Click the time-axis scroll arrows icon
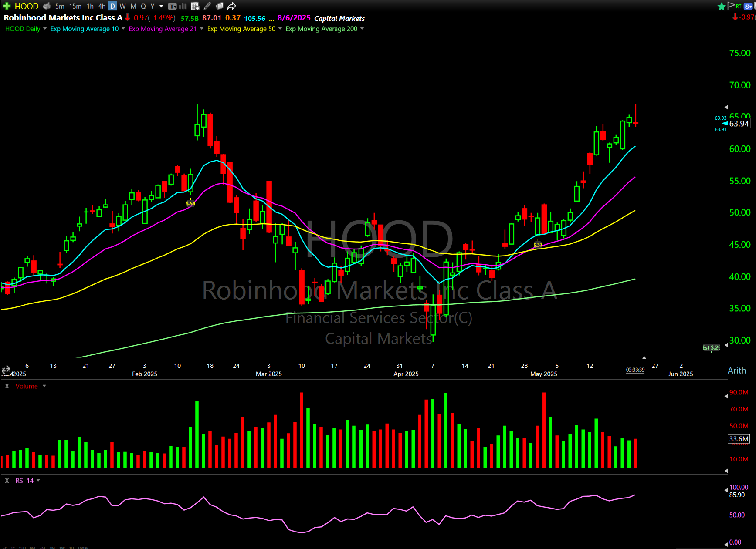756x549 pixels. point(6,370)
